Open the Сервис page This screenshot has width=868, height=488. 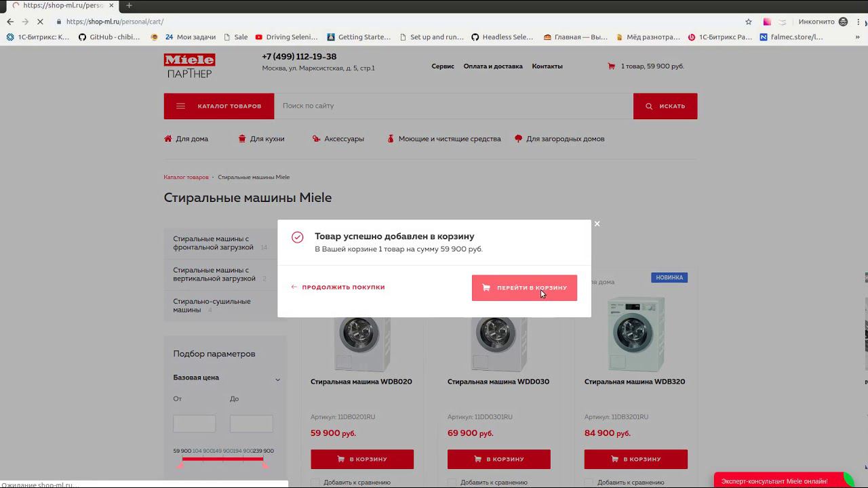coord(443,66)
